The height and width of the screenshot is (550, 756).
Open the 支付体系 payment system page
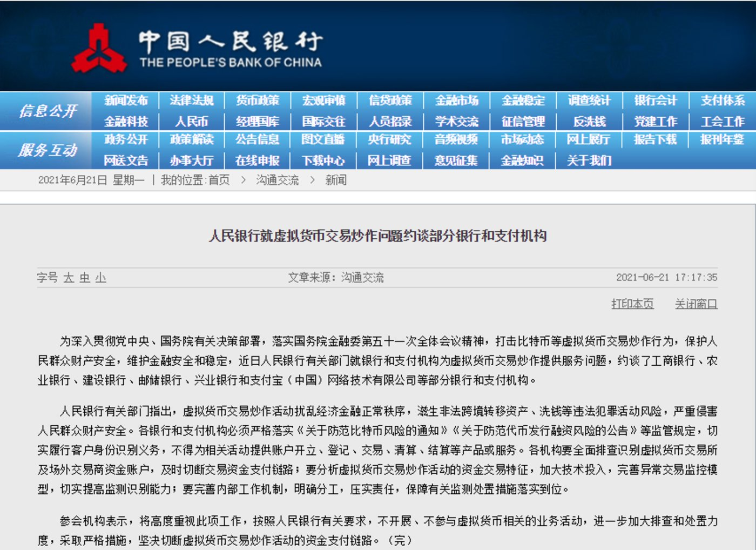tap(722, 100)
